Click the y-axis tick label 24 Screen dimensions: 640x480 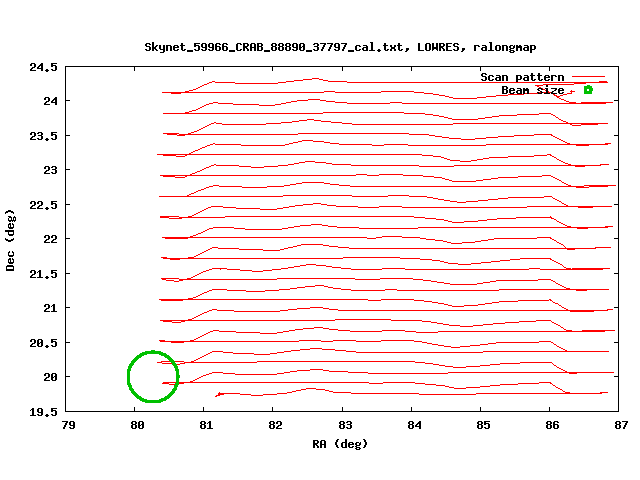click(x=50, y=101)
